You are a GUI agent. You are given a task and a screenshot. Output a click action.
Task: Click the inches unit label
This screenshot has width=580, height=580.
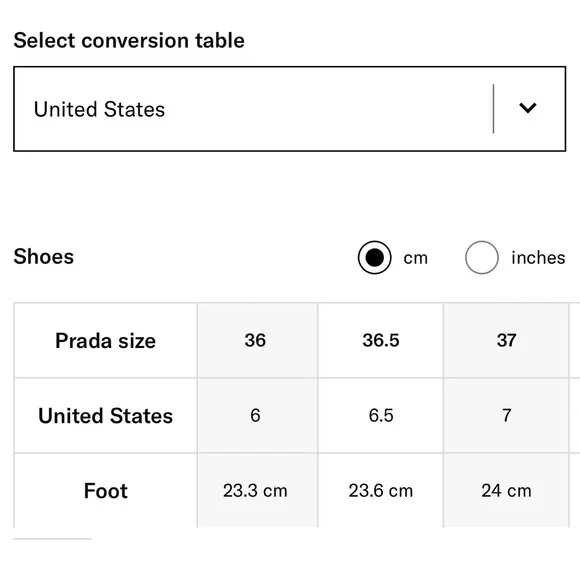tap(538, 258)
